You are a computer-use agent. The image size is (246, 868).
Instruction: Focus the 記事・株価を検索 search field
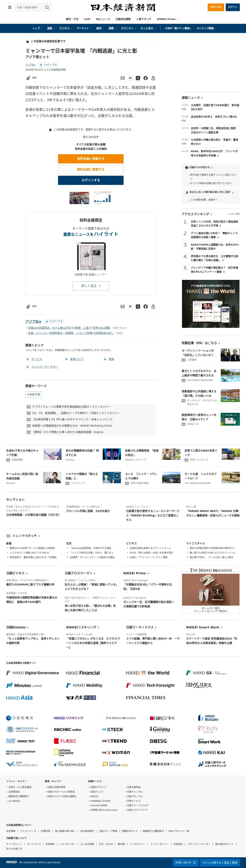30,7
